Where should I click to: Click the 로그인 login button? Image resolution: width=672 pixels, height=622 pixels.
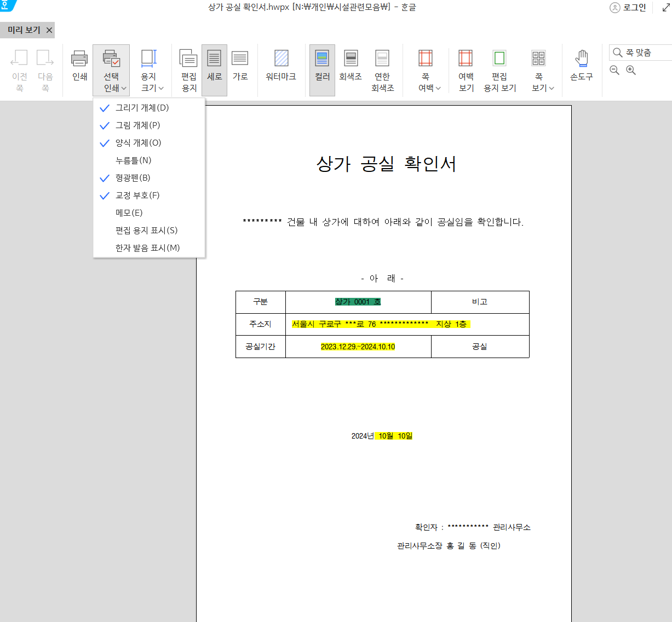tap(628, 8)
